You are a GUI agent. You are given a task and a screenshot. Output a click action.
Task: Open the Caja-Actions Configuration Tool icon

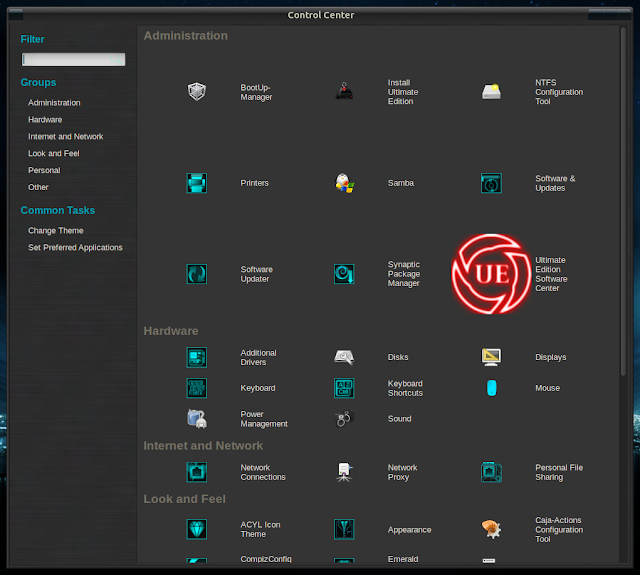pyautogui.click(x=491, y=529)
